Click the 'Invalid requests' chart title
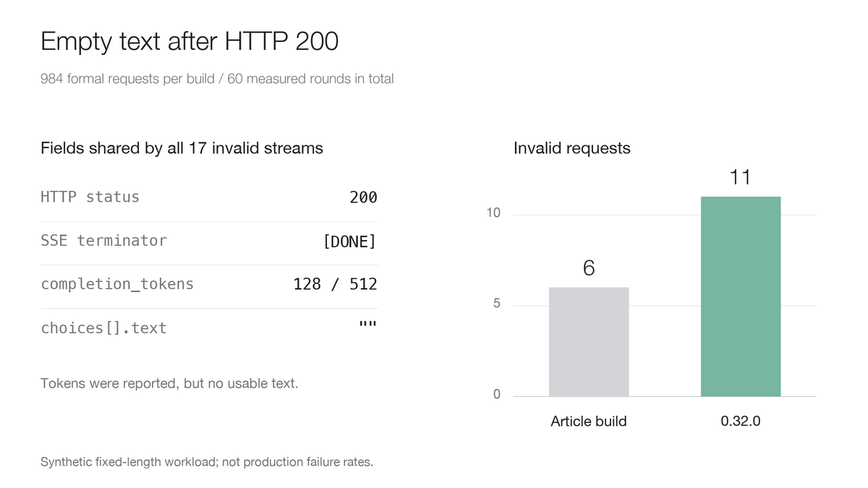 coord(572,148)
